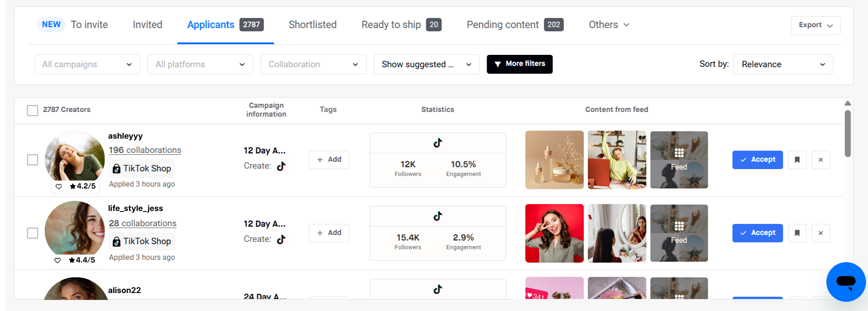This screenshot has width=868, height=311.
Task: Open ashleyyy's cosmetics bottles thumbnail
Action: 554,160
